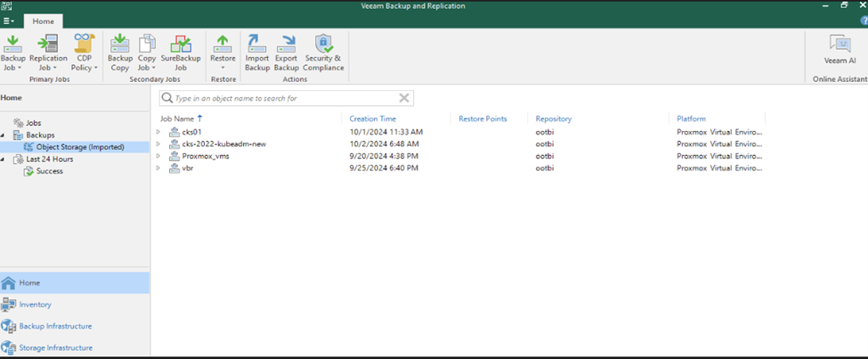Click creation time 10/1/2024 11:33 AM

[x=386, y=132]
